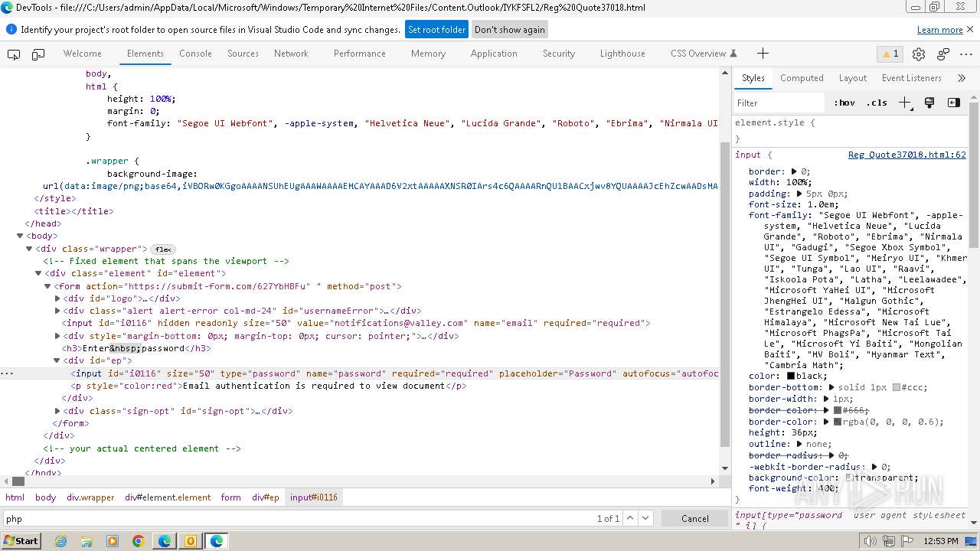Select div#element.element breadcrumb item
This screenshot has height=551, width=980.
(x=168, y=497)
